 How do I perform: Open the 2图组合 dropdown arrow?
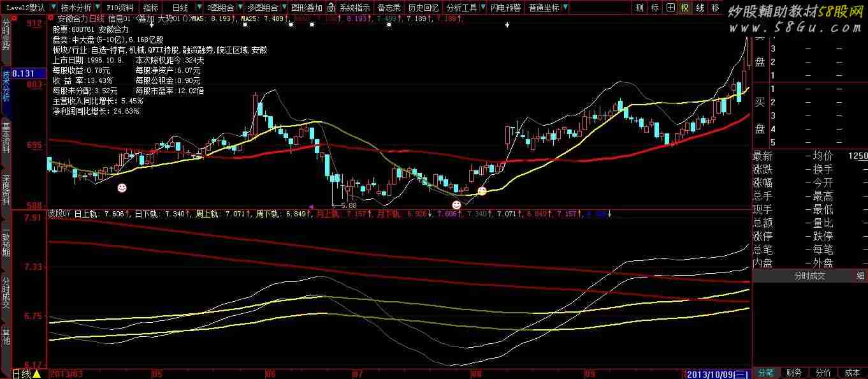[x=240, y=8]
